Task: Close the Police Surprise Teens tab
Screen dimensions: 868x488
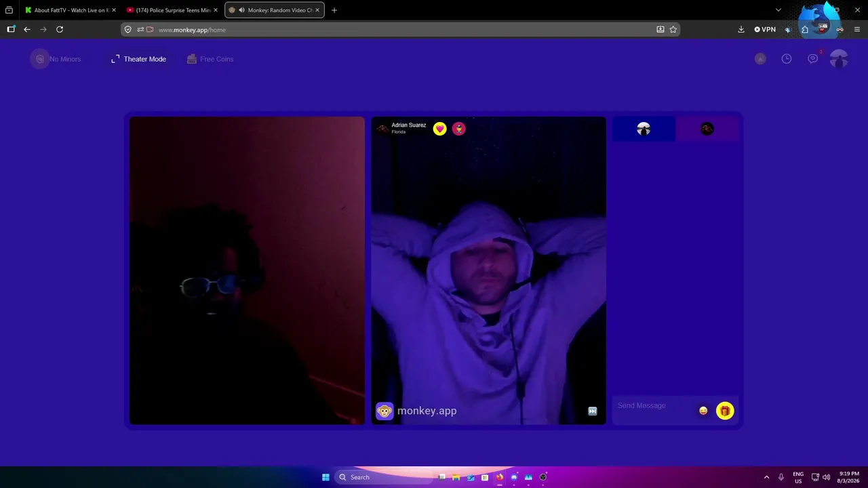Action: click(216, 10)
